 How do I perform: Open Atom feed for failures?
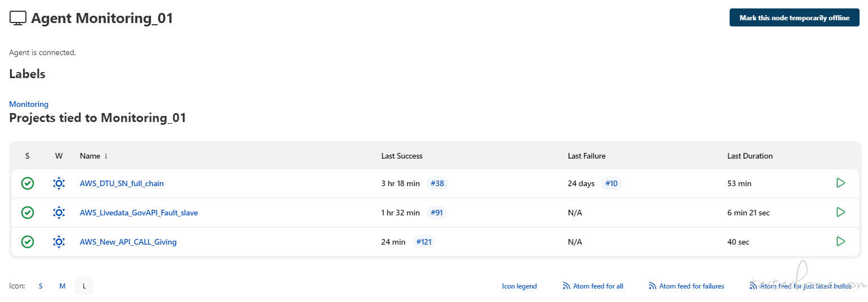click(x=691, y=286)
